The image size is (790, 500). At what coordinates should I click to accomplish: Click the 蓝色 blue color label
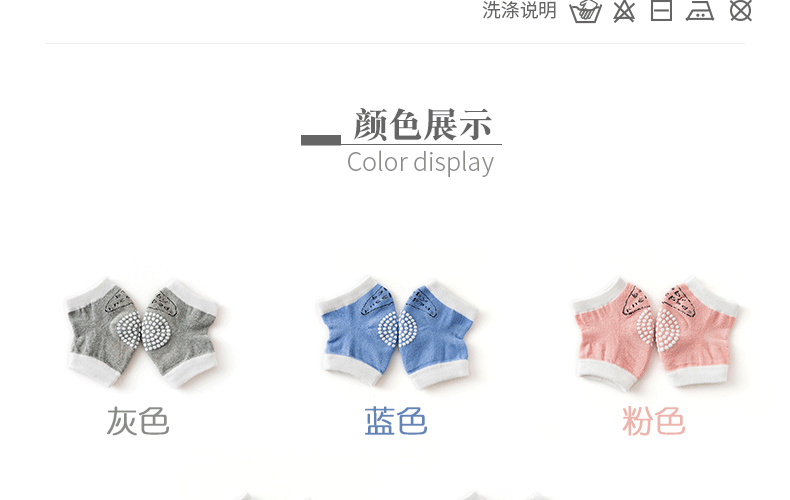tap(396, 421)
